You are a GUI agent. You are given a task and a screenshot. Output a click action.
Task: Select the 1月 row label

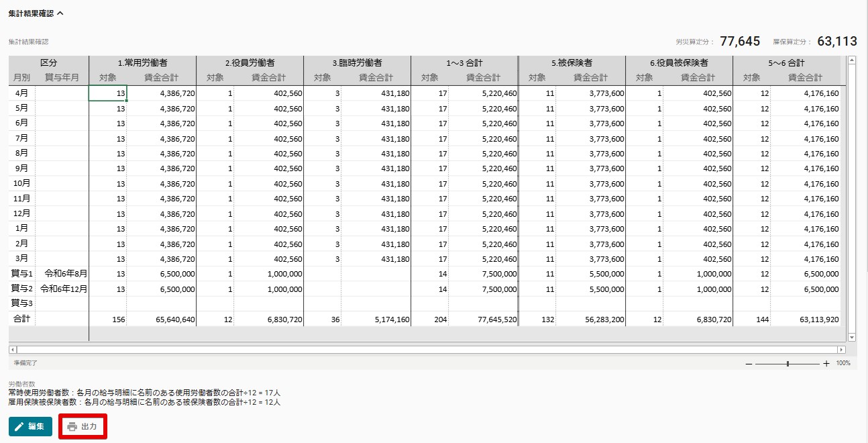[21, 229]
